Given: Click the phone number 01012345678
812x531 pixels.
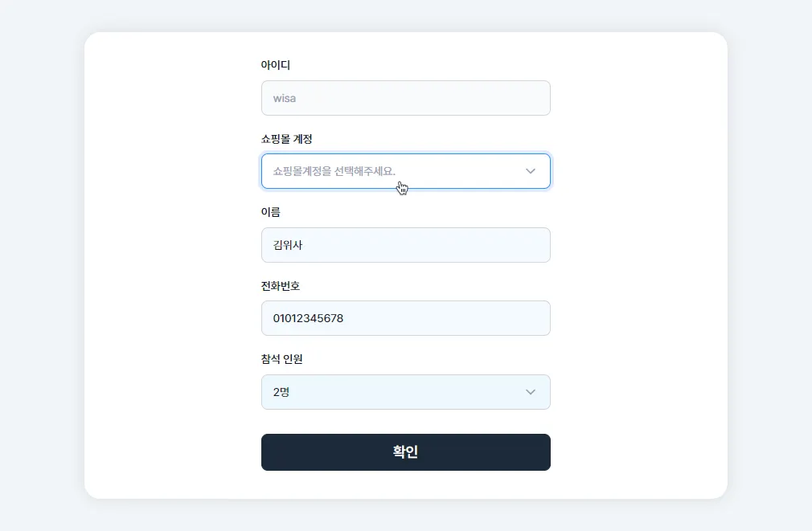Looking at the screenshot, I should (x=308, y=318).
